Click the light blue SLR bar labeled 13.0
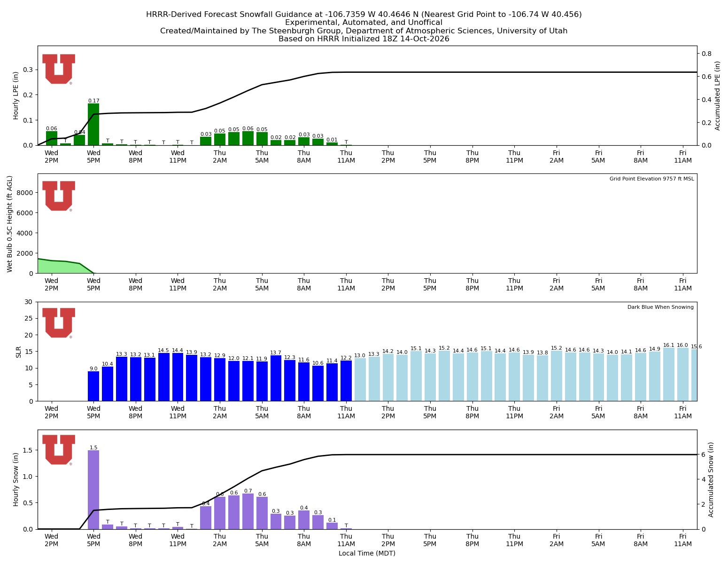Screen dimensions: 728x564 coord(360,380)
